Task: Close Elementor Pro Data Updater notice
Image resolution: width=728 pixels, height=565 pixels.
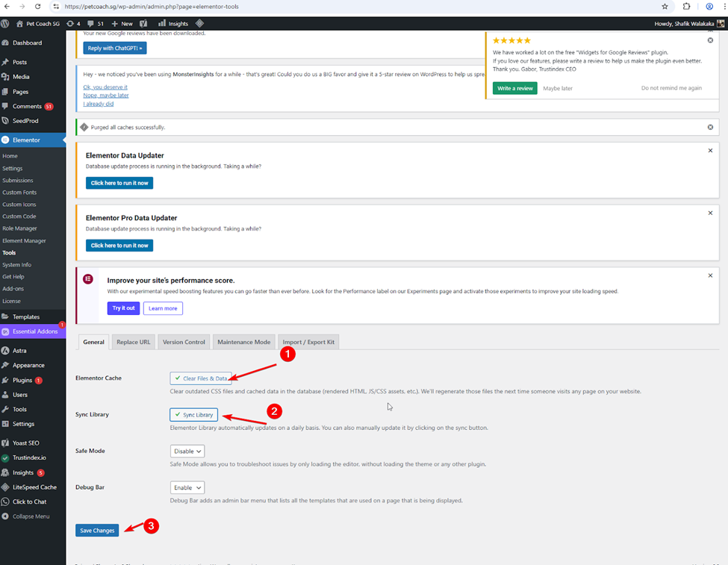Action: [x=710, y=213]
